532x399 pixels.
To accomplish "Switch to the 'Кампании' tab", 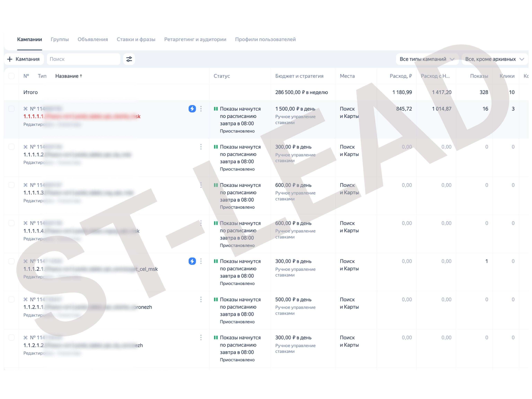I will coord(30,39).
